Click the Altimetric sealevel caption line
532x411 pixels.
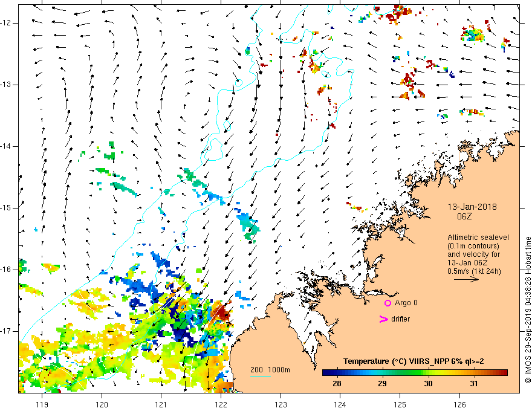pos(478,238)
